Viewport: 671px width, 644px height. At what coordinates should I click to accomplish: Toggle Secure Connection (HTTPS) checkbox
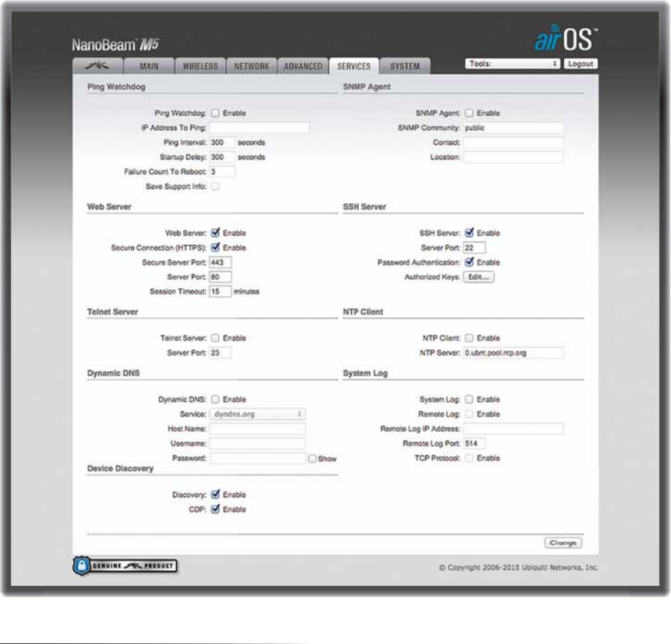[x=215, y=247]
